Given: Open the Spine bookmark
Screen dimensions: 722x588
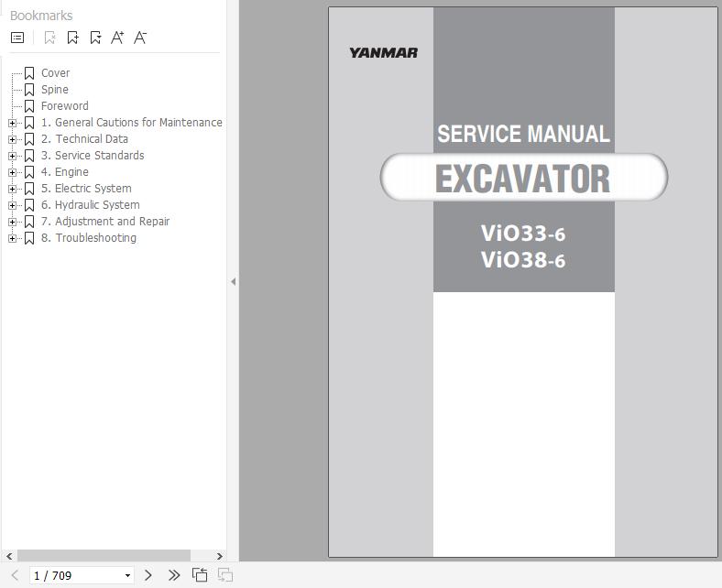Looking at the screenshot, I should 55,90.
